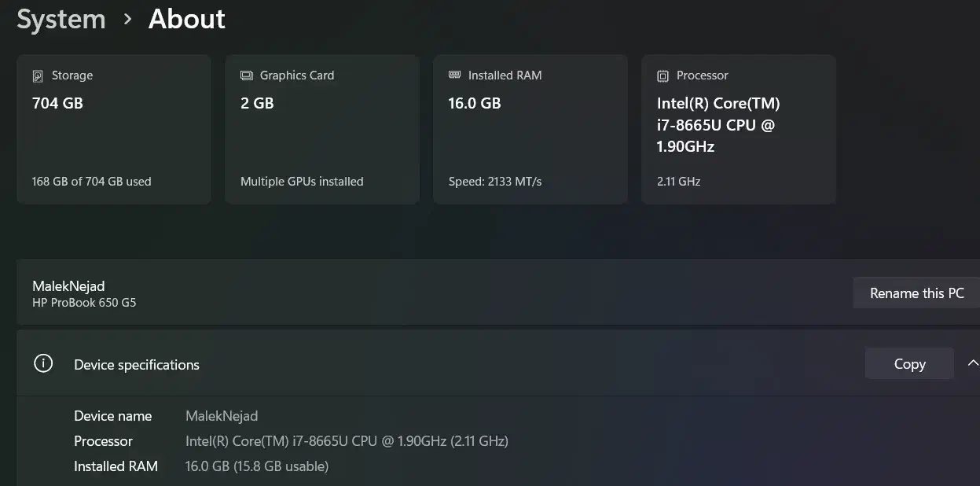Screen dimensions: 980x486
Task: Copy the device specifications
Action: (x=909, y=364)
